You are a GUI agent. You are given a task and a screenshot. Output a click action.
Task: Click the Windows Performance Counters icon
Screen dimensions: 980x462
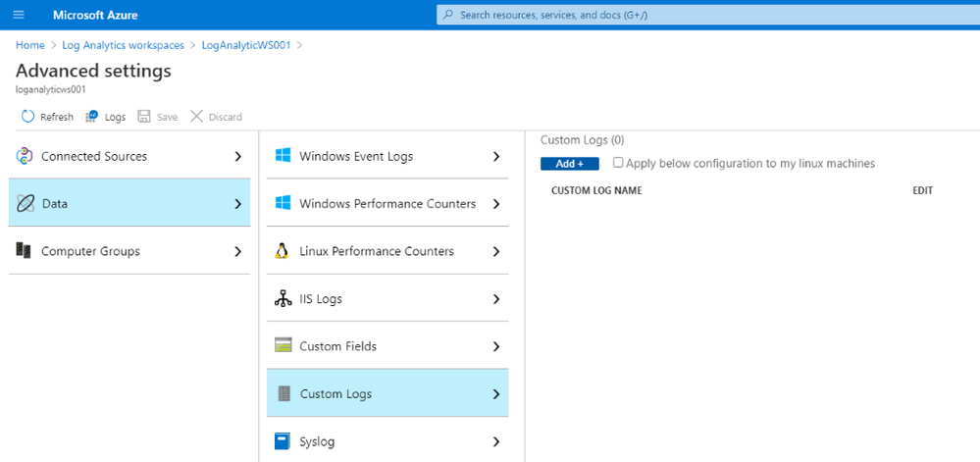coord(283,203)
